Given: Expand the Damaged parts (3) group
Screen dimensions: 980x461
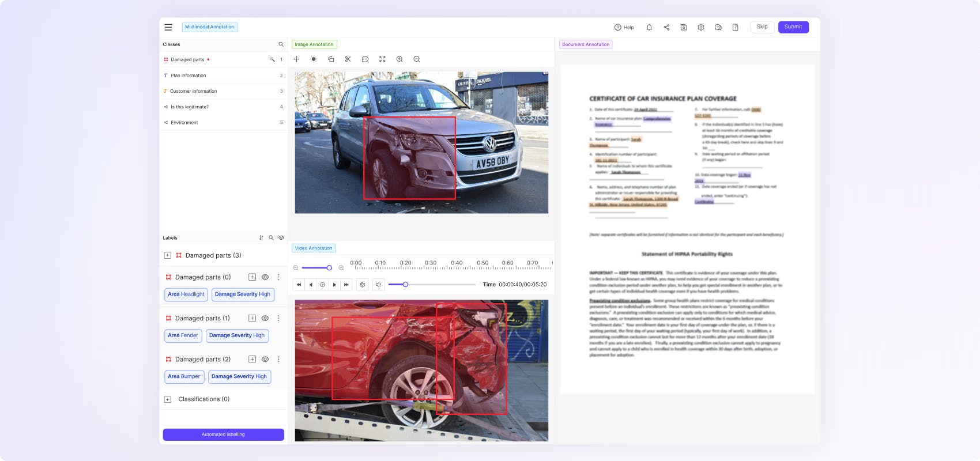Looking at the screenshot, I should tap(168, 255).
